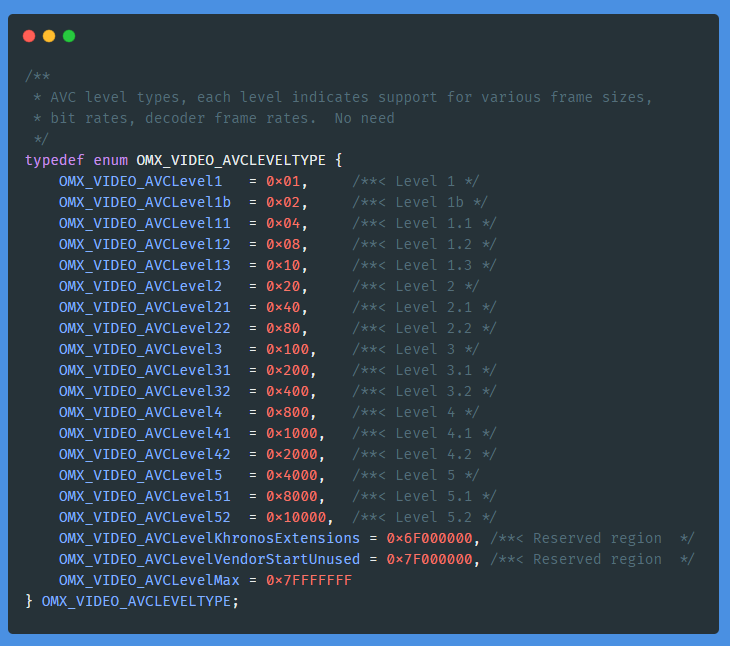Image resolution: width=730 pixels, height=646 pixels.
Task: Click the 0x7F000000 hex value
Action: [x=429, y=559]
